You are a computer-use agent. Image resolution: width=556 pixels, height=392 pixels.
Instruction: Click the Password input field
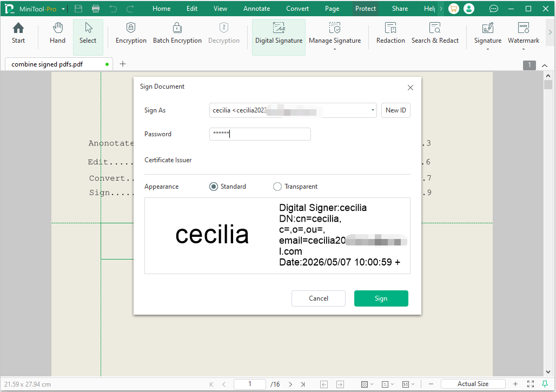[260, 134]
